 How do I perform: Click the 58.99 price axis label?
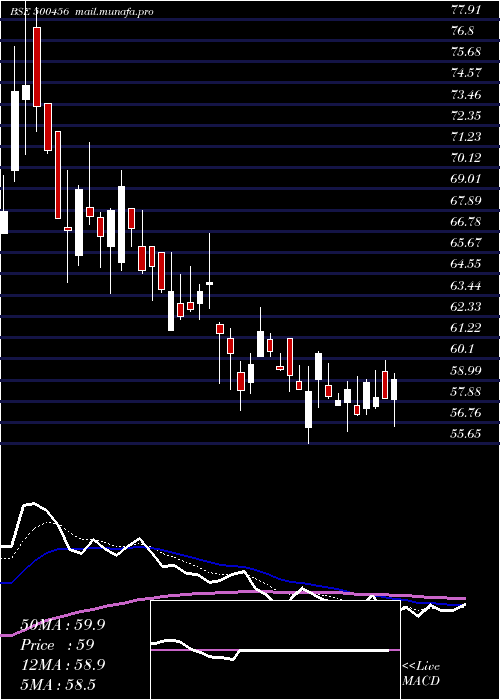click(x=466, y=370)
